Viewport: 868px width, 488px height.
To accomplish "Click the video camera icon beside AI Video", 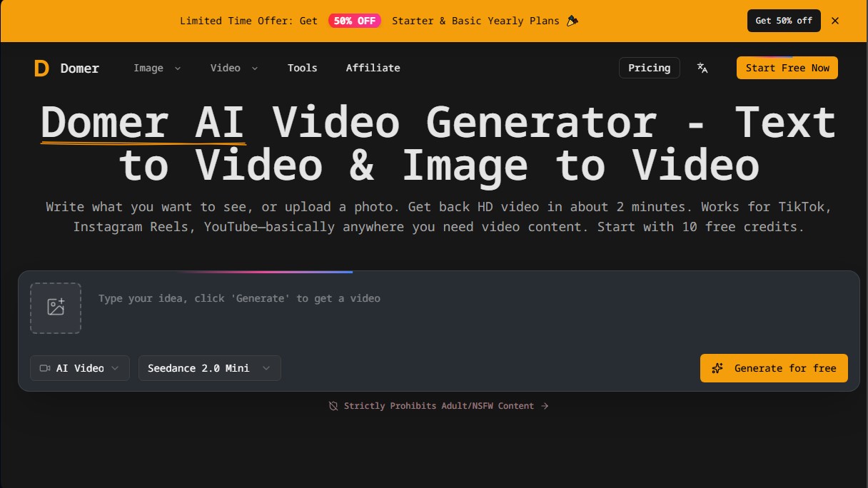I will coord(45,368).
